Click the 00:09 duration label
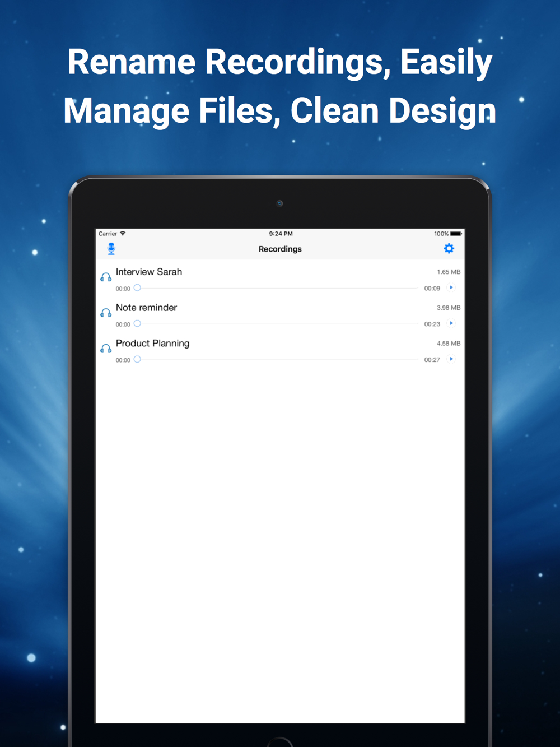The height and width of the screenshot is (747, 560). (432, 289)
